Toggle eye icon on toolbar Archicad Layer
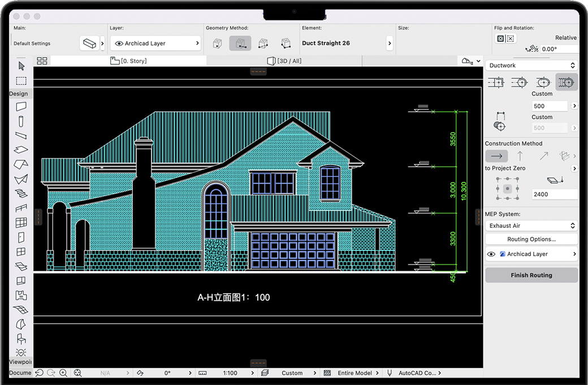This screenshot has height=385, width=588. (x=119, y=44)
